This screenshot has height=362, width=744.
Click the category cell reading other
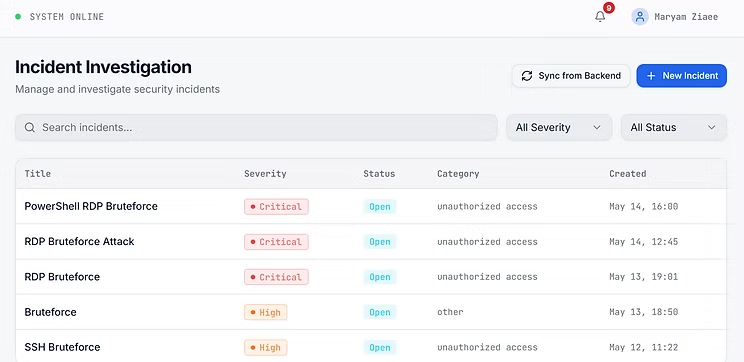click(x=450, y=312)
